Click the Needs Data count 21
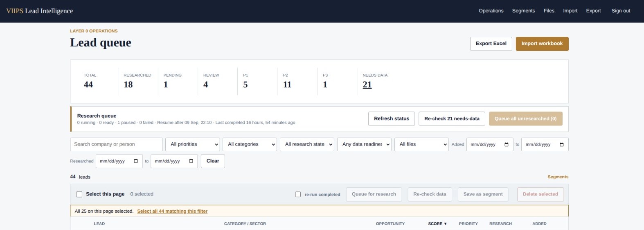The image size is (644, 230). point(367,85)
